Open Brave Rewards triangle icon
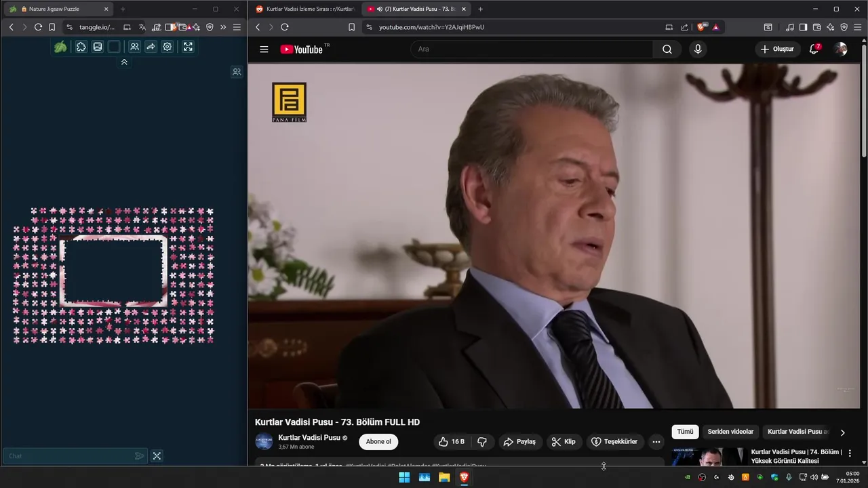Screen dimensions: 868x488 (x=715, y=27)
